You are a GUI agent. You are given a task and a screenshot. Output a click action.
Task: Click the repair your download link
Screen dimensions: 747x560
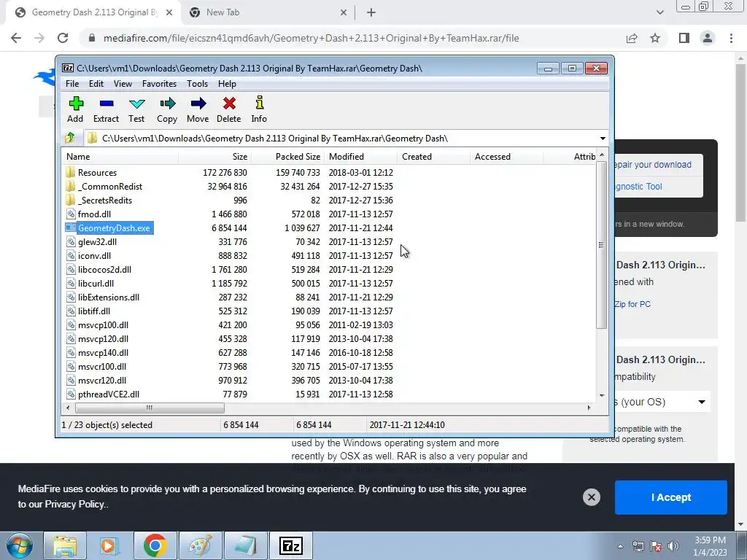point(653,165)
